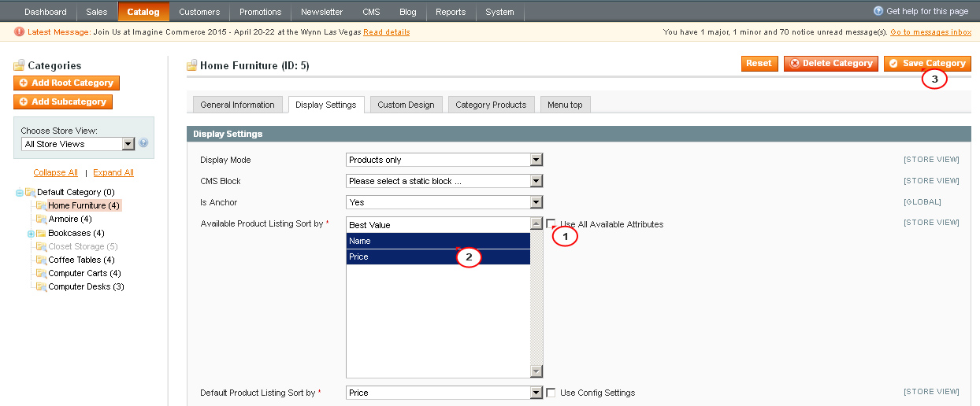
Task: Open the Catalog menu
Action: tap(143, 12)
